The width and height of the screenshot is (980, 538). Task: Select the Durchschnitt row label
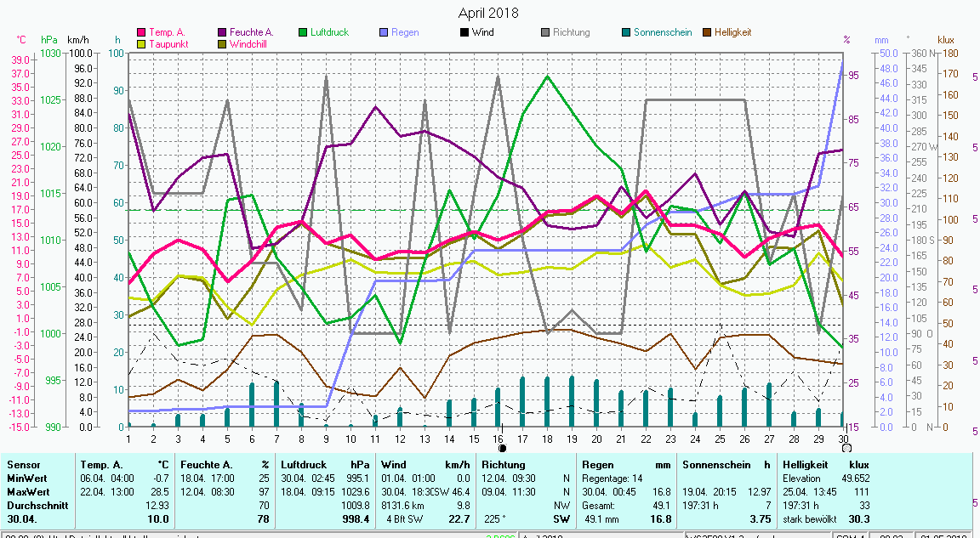[x=36, y=506]
